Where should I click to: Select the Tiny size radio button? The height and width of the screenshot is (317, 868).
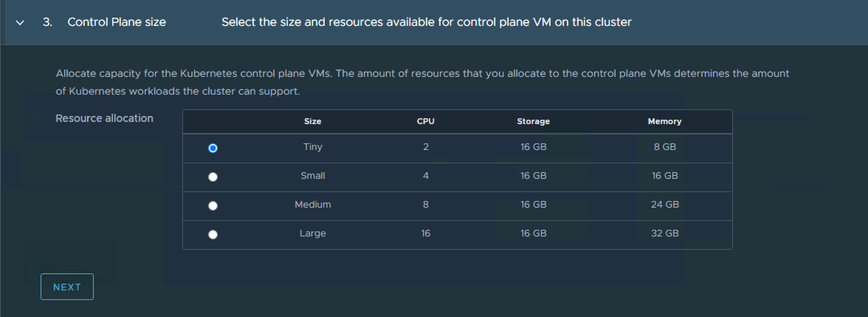click(213, 148)
